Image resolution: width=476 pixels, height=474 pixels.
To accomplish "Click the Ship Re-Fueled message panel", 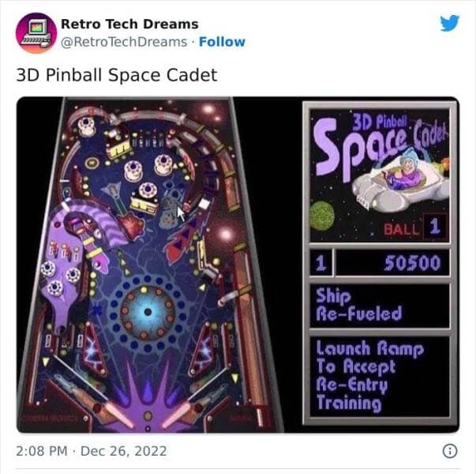I will point(380,305).
